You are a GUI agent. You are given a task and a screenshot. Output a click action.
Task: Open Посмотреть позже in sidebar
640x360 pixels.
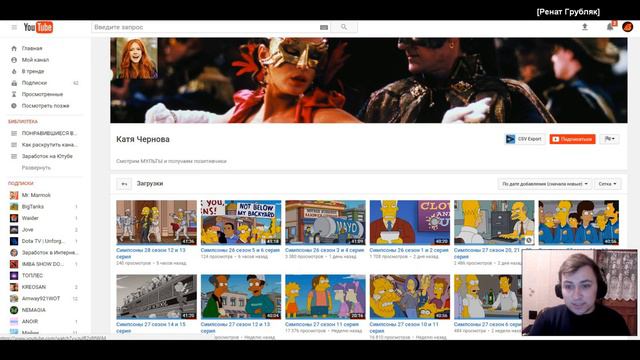pyautogui.click(x=45, y=106)
